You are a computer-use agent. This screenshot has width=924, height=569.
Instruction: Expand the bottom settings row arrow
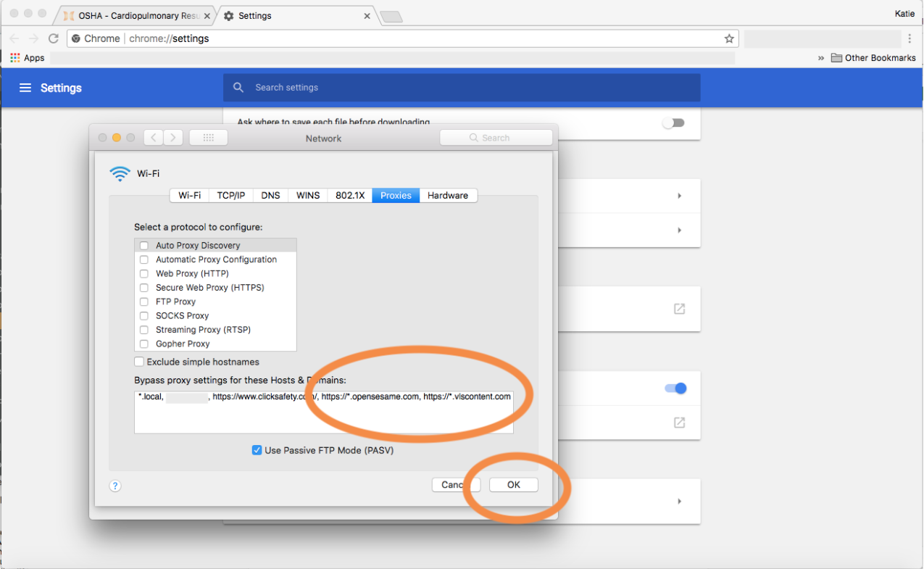[x=679, y=501]
